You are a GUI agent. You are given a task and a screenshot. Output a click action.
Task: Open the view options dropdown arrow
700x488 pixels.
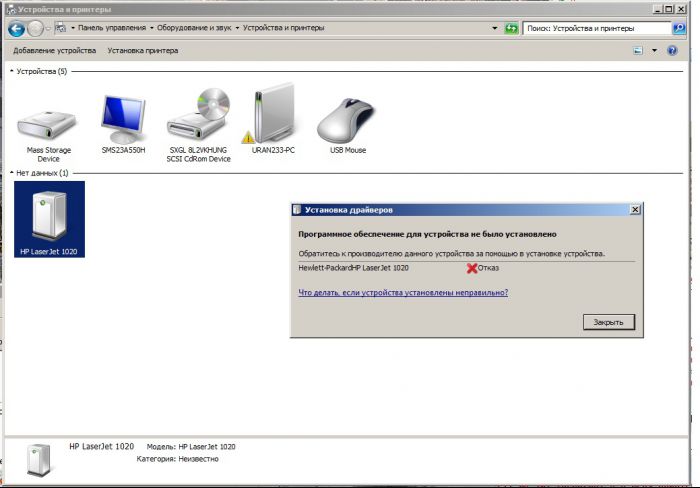tap(654, 50)
